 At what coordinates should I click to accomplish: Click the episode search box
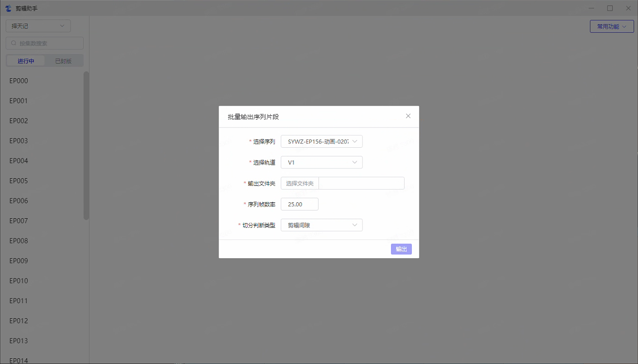click(48, 43)
